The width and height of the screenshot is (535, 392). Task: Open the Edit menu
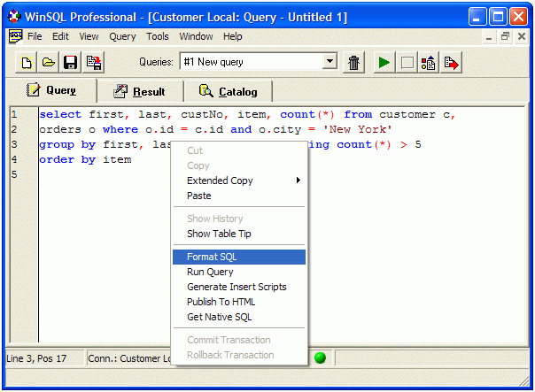pos(60,36)
